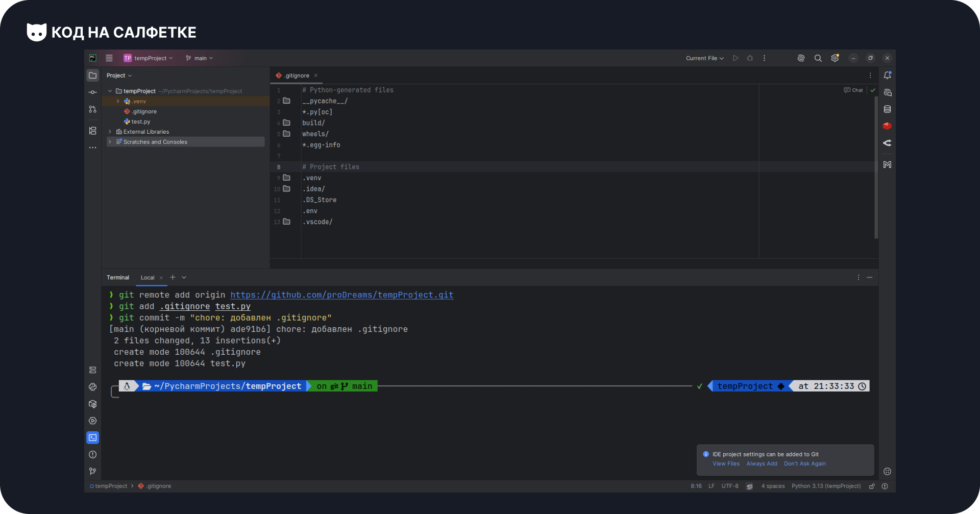This screenshot has width=980, height=514.
Task: Expand Scratches and Consoles node
Action: click(110, 142)
